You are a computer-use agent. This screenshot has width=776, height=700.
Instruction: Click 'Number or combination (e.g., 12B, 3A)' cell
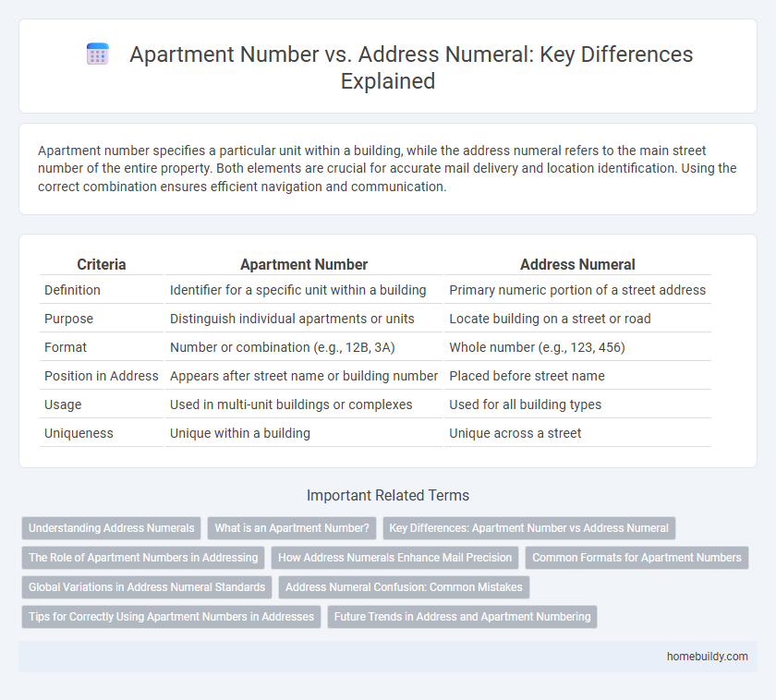click(x=283, y=347)
